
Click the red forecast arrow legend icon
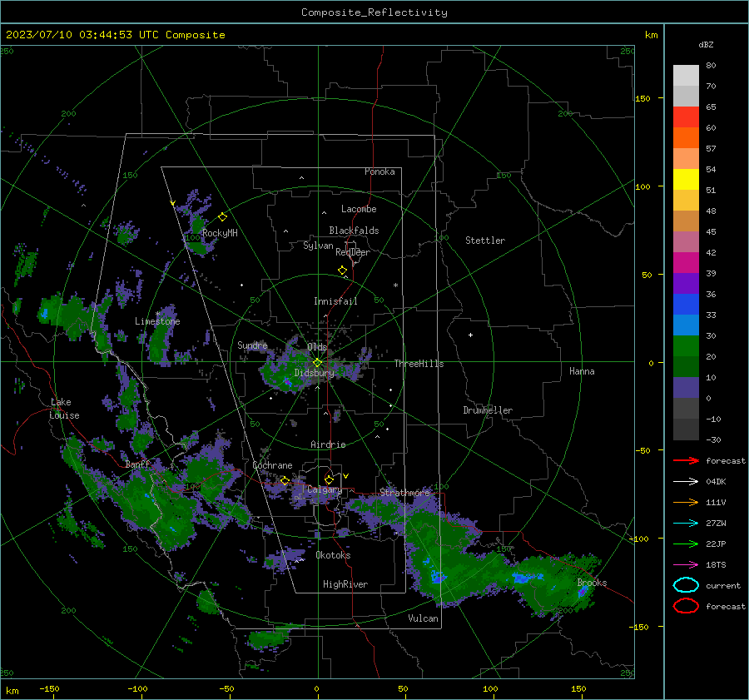point(686,460)
